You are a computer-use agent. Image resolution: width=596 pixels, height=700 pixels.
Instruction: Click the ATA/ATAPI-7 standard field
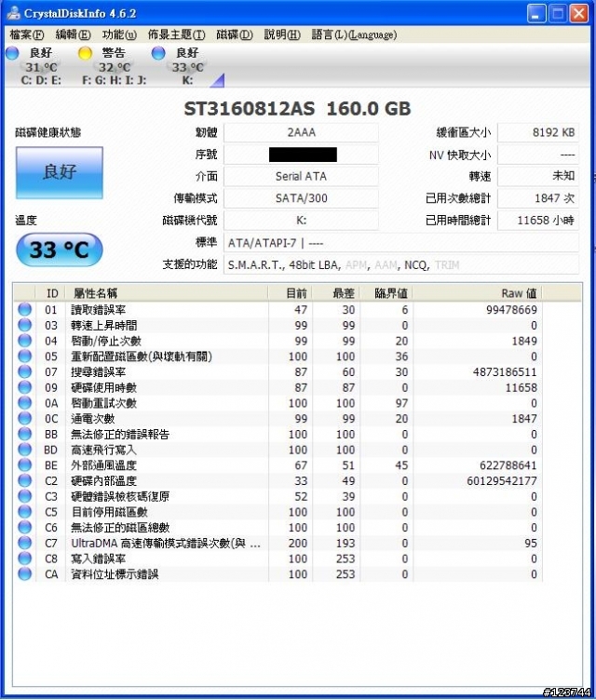(x=400, y=243)
